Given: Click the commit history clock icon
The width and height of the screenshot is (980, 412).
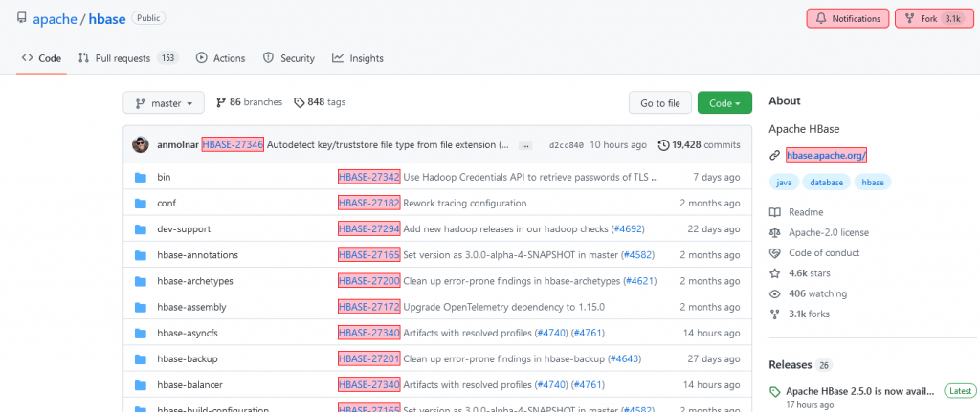Looking at the screenshot, I should point(664,145).
